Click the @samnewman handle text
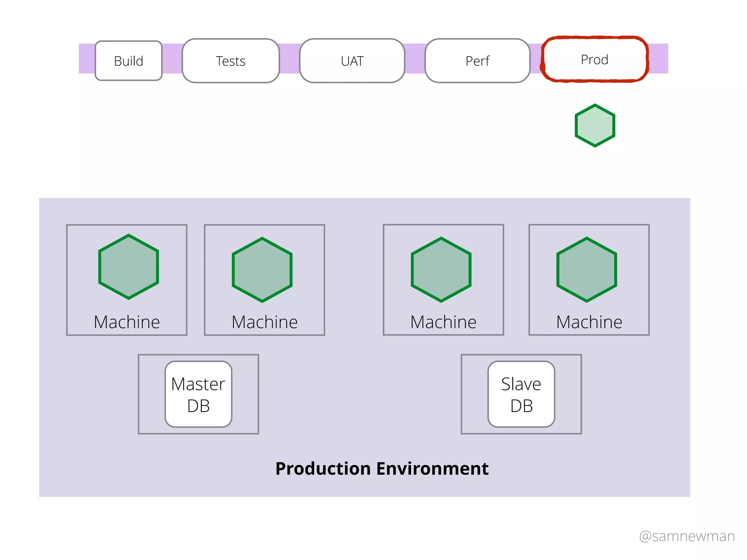This screenshot has height=560, width=747. [686, 536]
